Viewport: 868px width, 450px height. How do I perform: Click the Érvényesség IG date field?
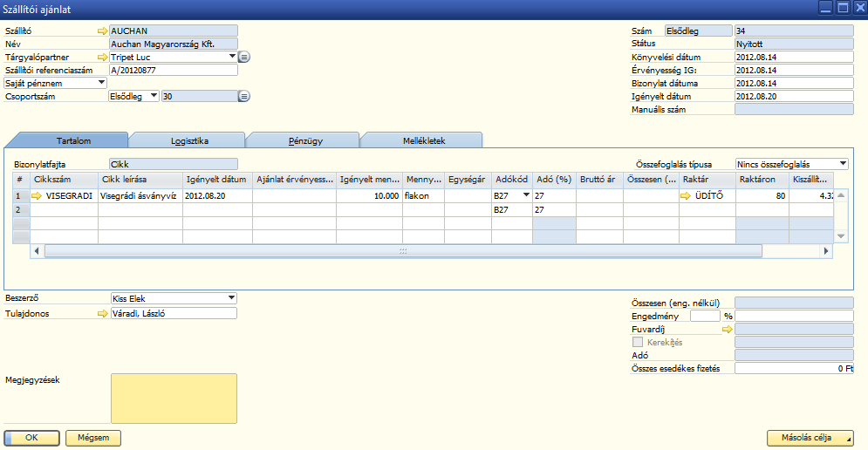point(794,71)
